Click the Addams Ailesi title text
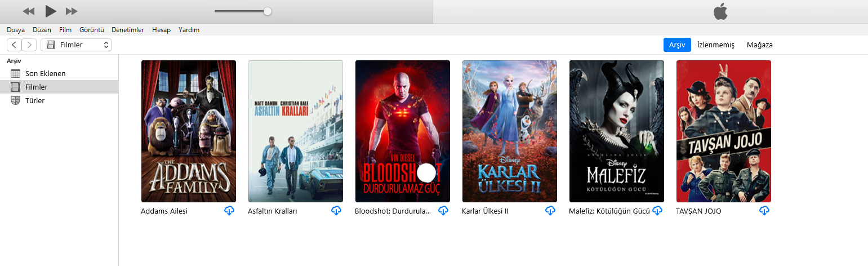The height and width of the screenshot is (266, 868). click(164, 211)
